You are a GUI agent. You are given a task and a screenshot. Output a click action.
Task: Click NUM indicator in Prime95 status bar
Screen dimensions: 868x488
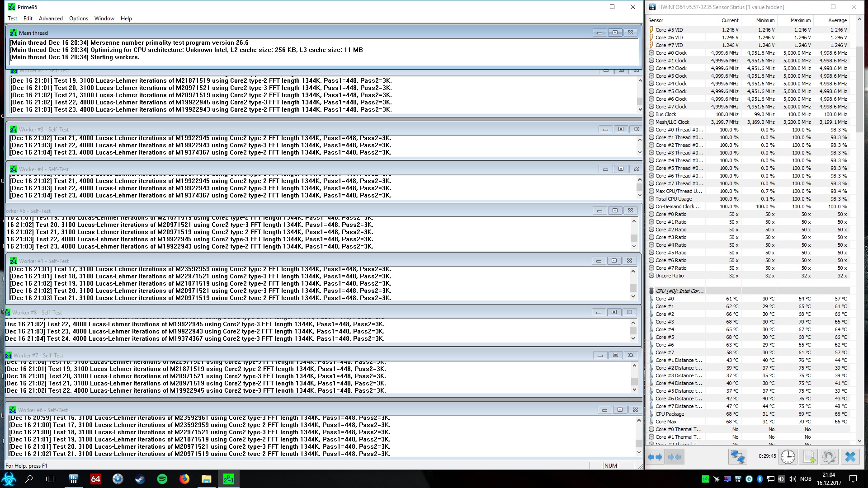coord(610,466)
